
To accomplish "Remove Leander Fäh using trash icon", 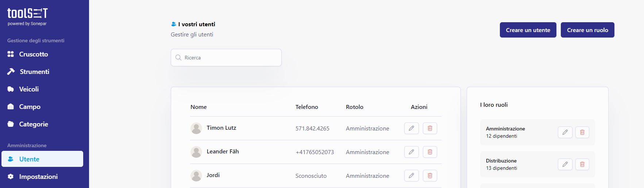I will tap(430, 152).
